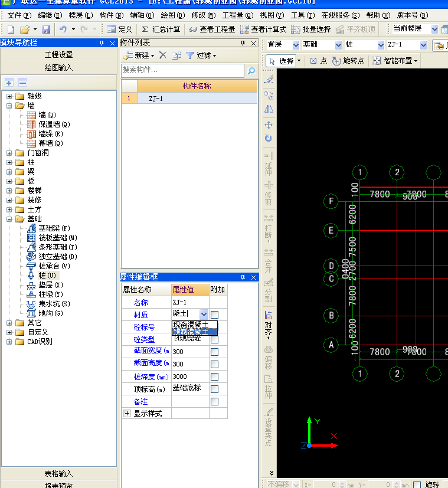Copy component icon in component list toolbar
Screen dimensions: 448x488
coord(176,55)
